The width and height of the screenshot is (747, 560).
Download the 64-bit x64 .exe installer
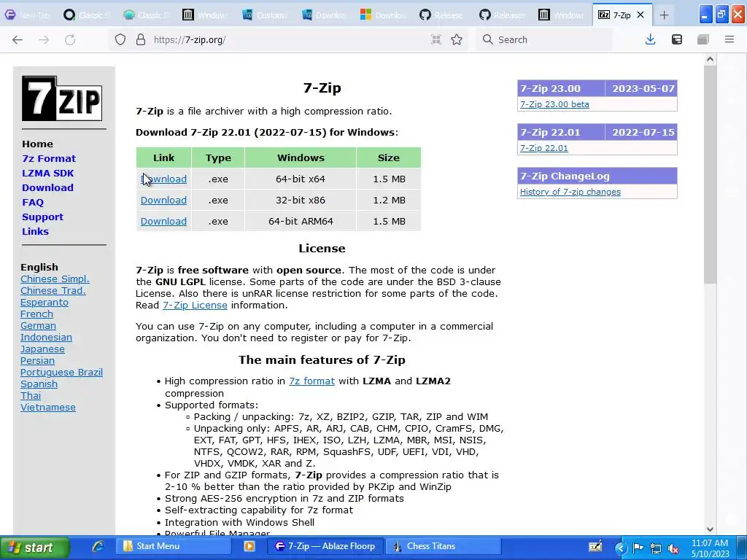(163, 179)
